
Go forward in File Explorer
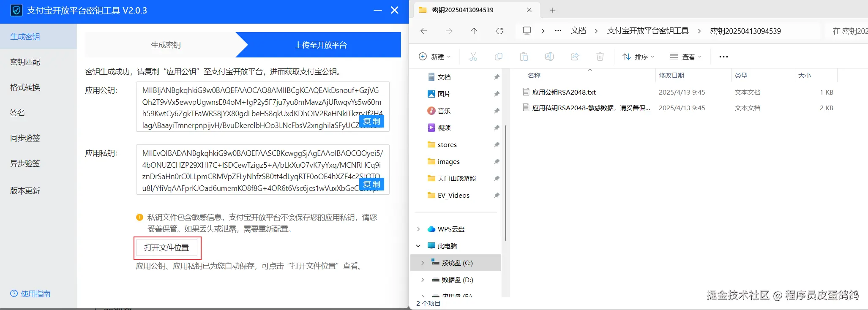click(449, 31)
